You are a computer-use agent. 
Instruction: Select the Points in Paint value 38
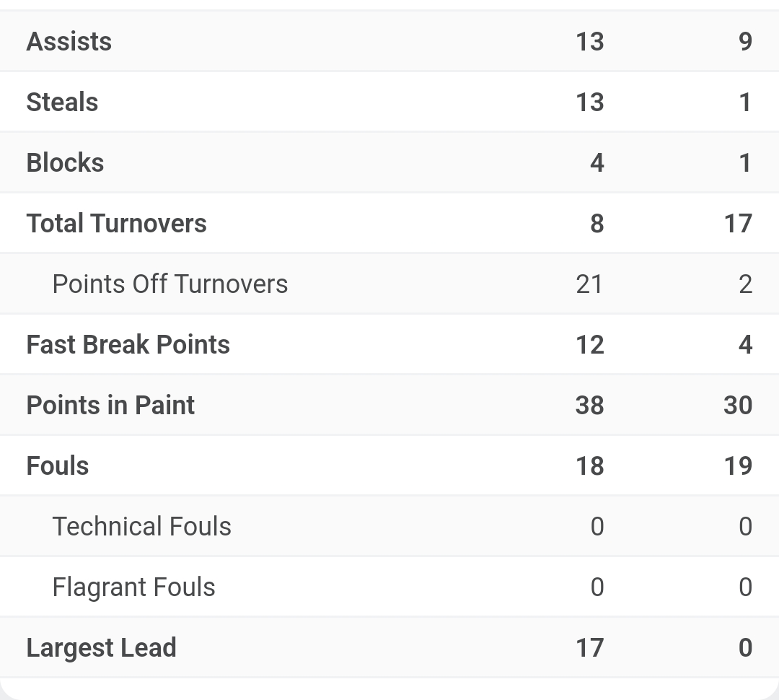click(x=590, y=405)
